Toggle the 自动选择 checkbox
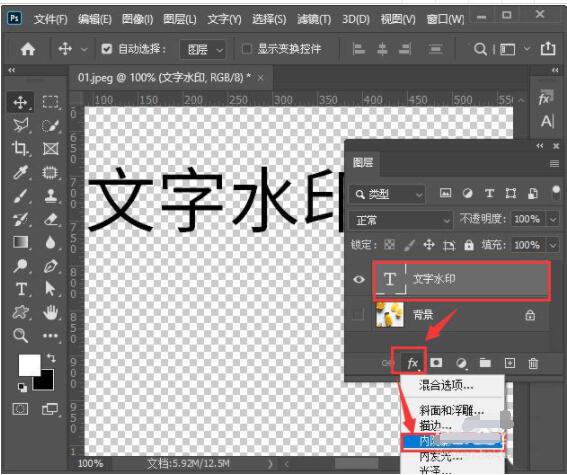Screen dimensions: 567x475 (107, 48)
